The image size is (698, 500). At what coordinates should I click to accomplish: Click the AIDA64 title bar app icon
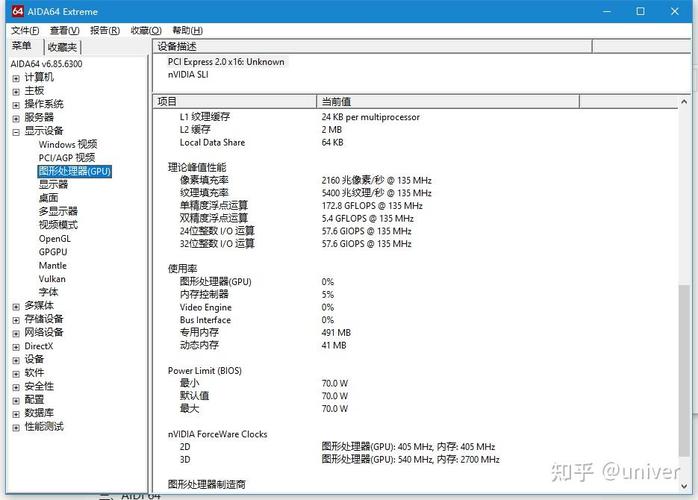[17, 11]
